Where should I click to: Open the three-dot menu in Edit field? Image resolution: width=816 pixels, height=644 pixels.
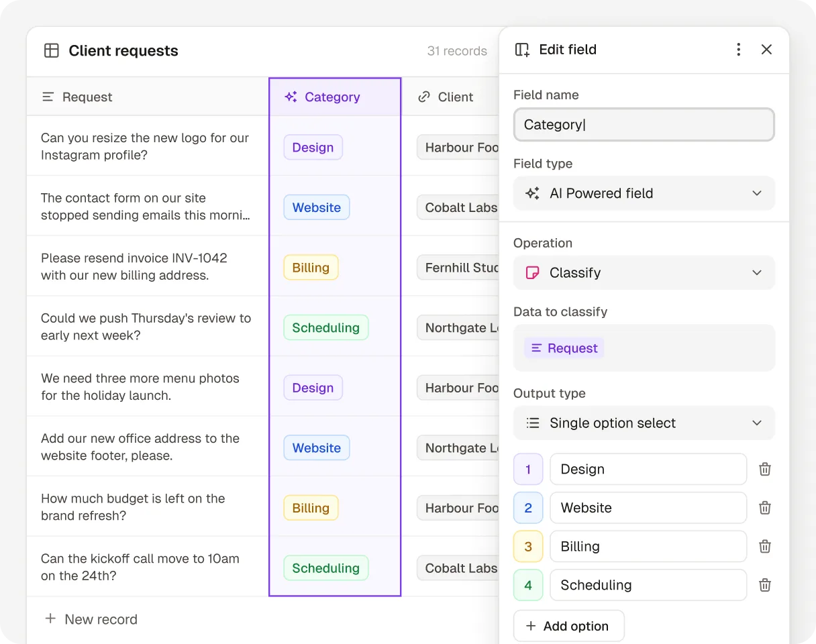[x=738, y=50]
